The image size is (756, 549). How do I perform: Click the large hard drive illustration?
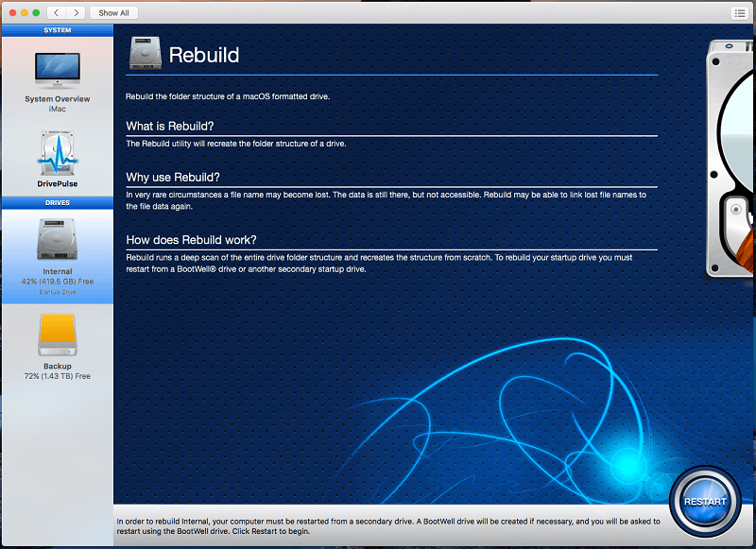point(730,159)
